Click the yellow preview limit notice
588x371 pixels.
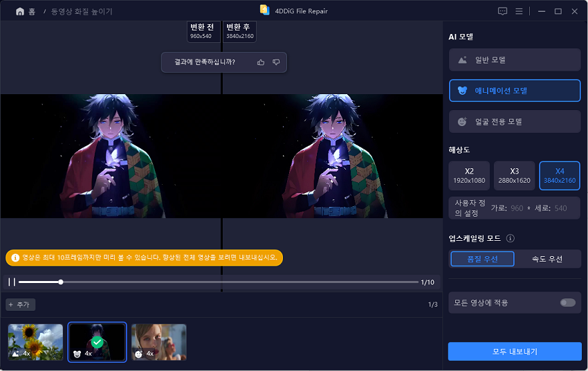144,257
